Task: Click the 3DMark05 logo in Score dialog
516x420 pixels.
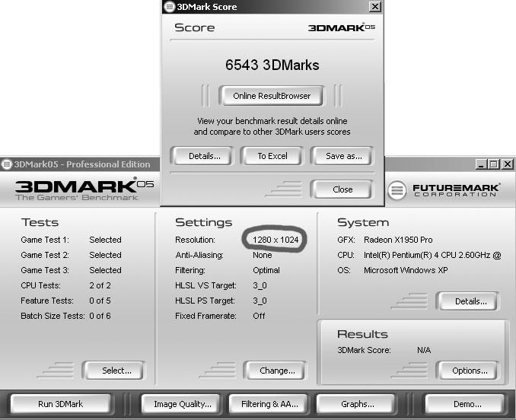Action: (341, 27)
